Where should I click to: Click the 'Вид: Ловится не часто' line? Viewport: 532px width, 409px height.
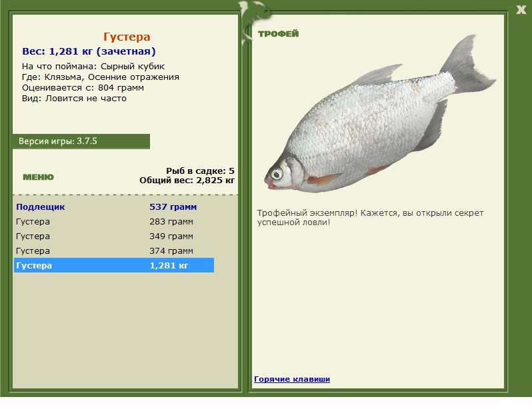tap(74, 99)
